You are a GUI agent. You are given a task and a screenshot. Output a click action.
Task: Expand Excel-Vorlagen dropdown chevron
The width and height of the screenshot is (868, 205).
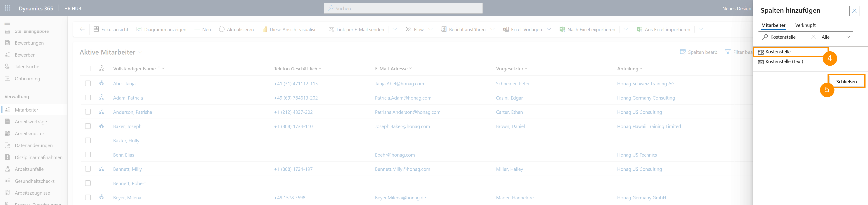click(549, 29)
